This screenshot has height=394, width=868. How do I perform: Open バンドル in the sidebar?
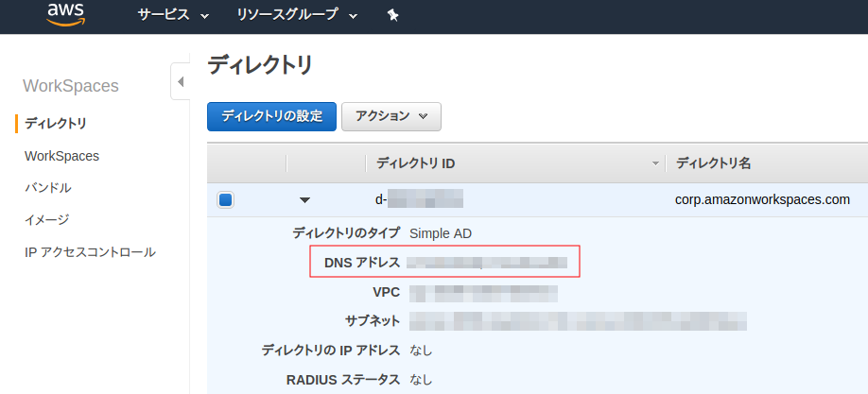pos(48,188)
